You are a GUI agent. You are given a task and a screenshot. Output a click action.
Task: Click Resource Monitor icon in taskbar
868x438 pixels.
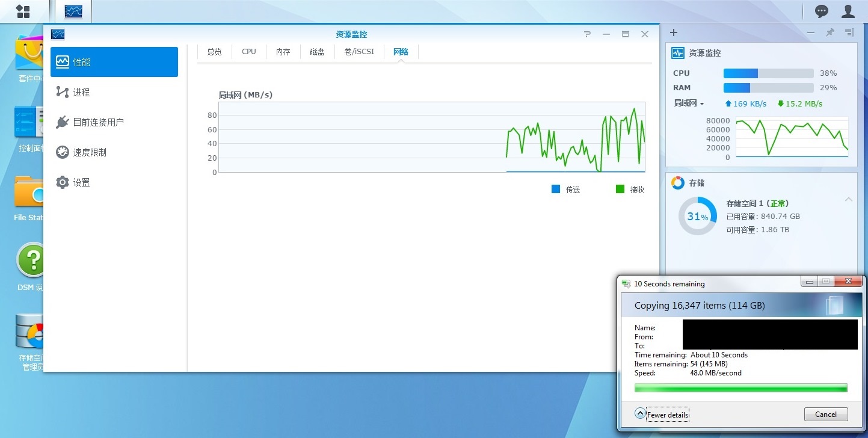point(73,11)
